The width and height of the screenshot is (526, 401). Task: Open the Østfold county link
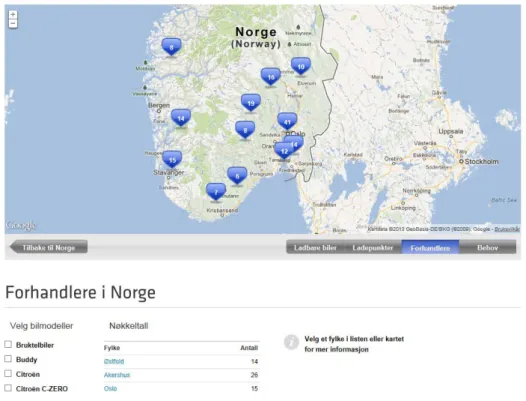(114, 361)
